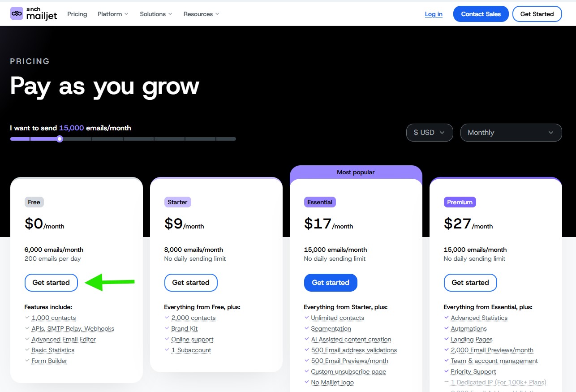Open the Resources menu
Viewport: 576px width, 392px height.
point(201,14)
